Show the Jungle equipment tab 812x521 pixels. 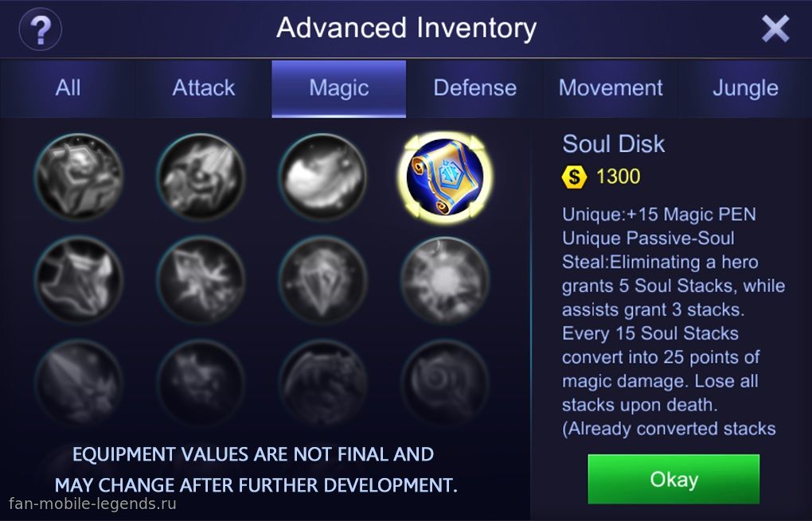pos(744,88)
